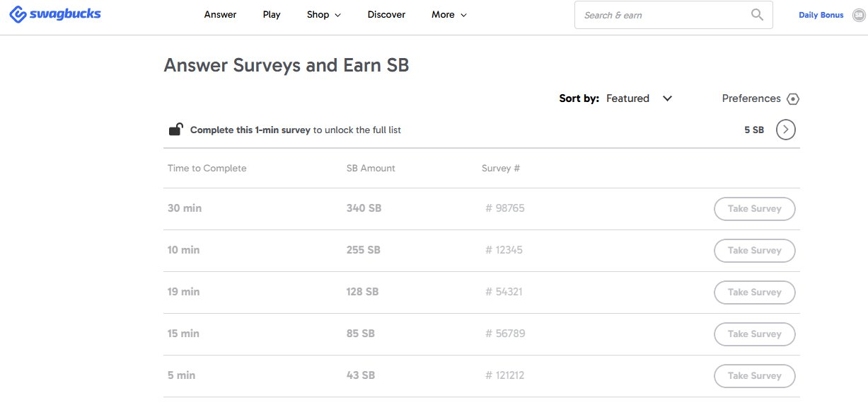Screen dimensions: 868x403
Task: Click the Complete this 1-min survey text
Action: coord(250,130)
